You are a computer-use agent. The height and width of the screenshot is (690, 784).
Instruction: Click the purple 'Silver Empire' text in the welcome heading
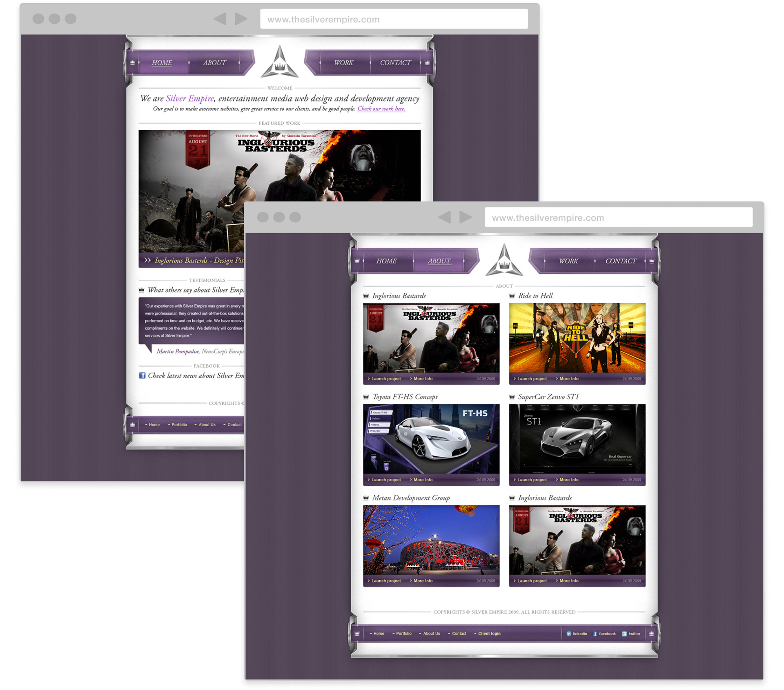click(190, 98)
